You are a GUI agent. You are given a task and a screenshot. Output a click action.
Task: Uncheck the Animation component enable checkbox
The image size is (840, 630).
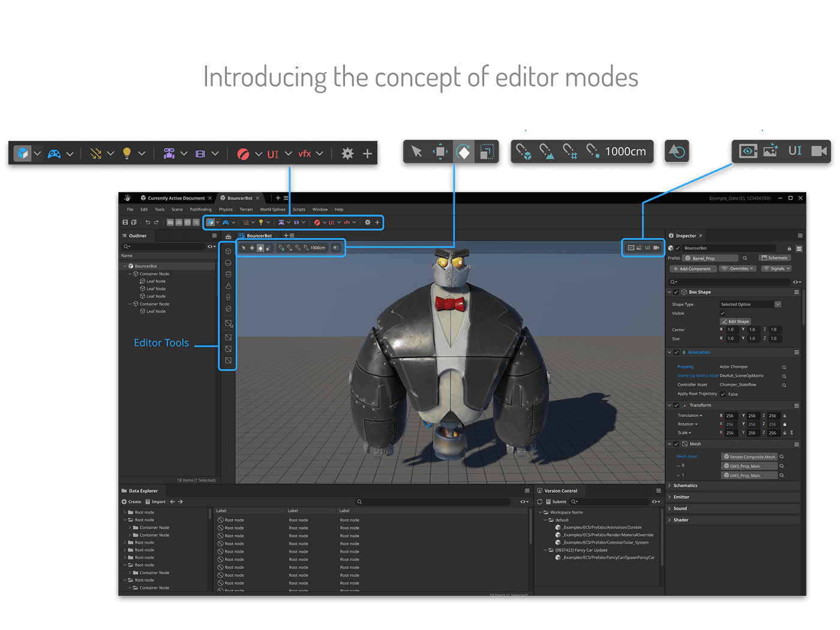(676, 352)
